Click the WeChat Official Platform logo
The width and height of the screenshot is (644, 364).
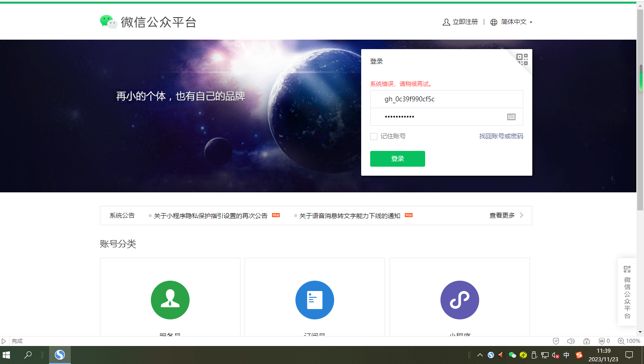(x=148, y=22)
